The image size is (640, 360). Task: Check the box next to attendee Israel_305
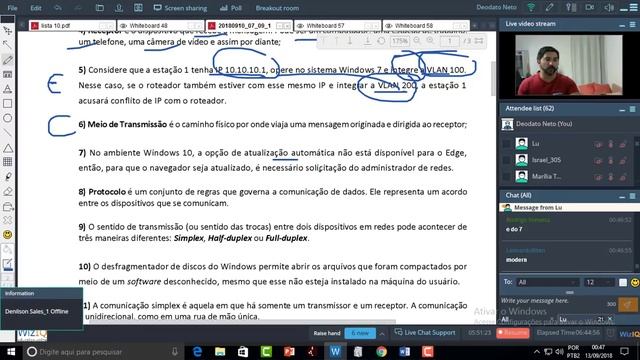507,160
